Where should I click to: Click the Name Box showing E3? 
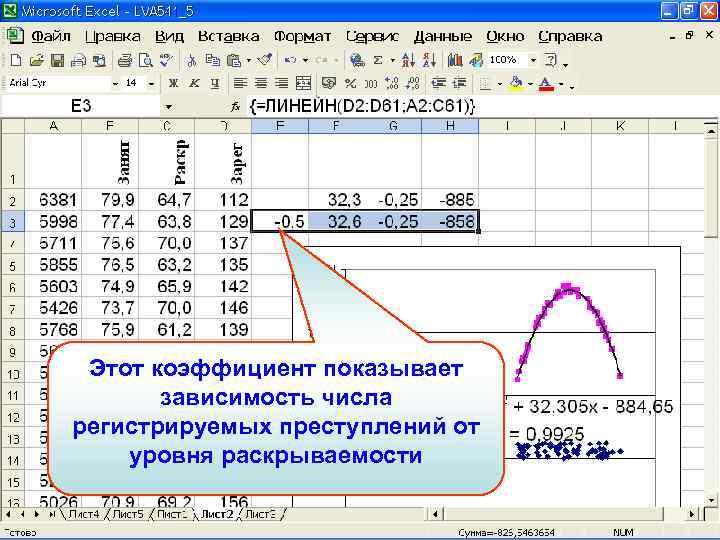(x=81, y=107)
